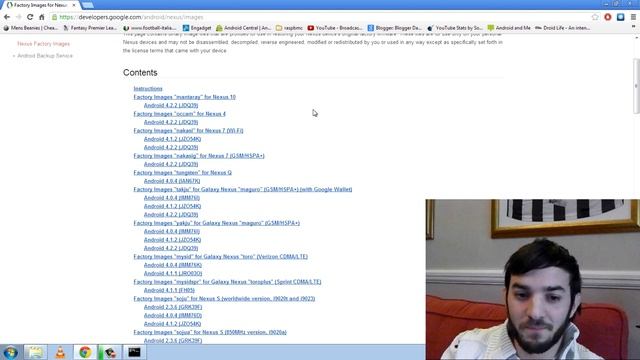640x360 pixels.
Task: Open the Engadget bookmark
Action: point(197,28)
